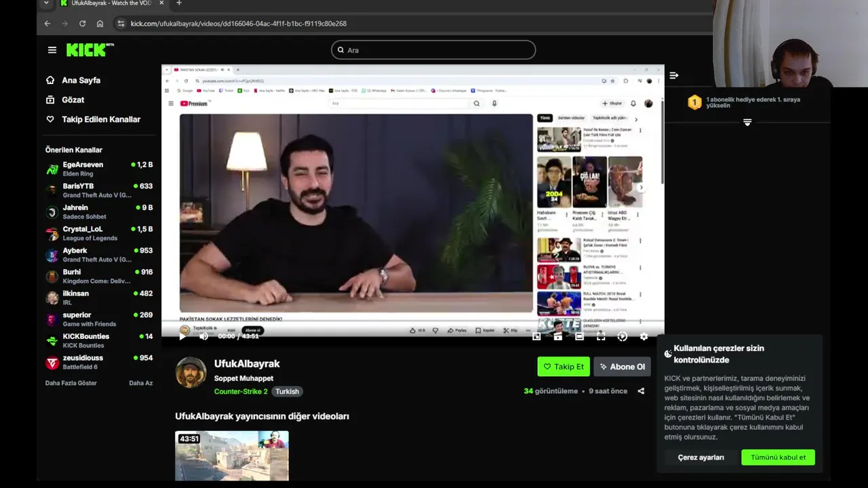Click UfukAlbayrak channel name

(247, 364)
